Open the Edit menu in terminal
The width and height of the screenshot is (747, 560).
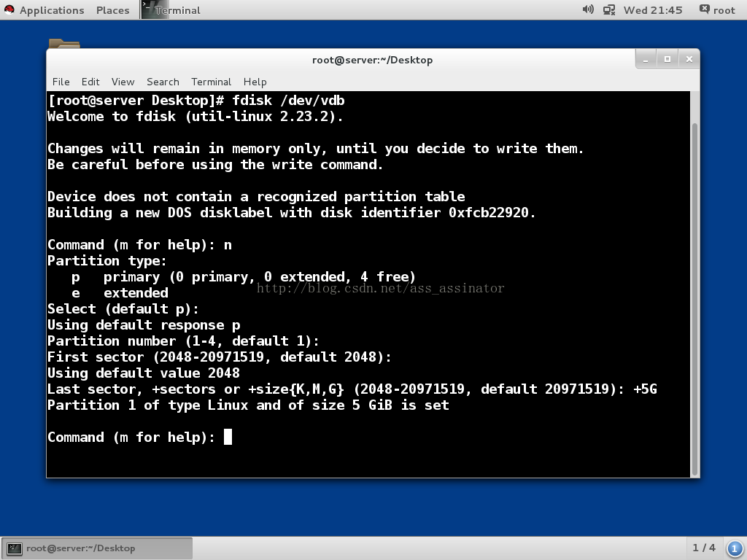[90, 82]
